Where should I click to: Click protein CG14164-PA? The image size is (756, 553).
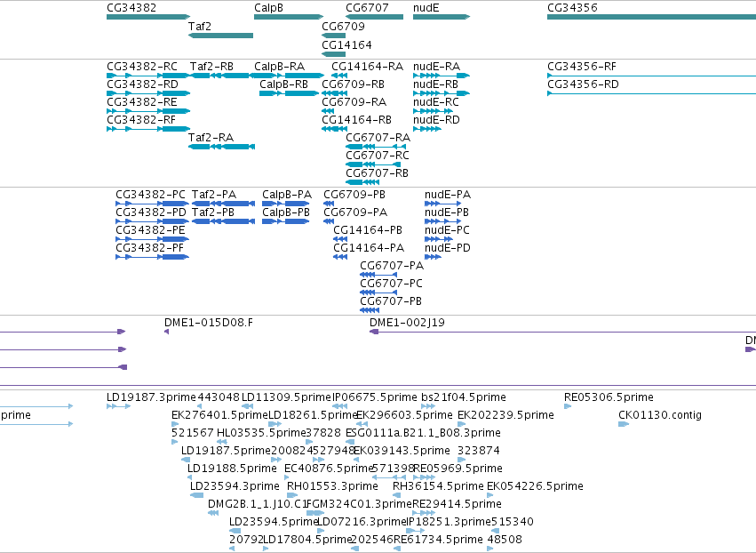click(340, 257)
